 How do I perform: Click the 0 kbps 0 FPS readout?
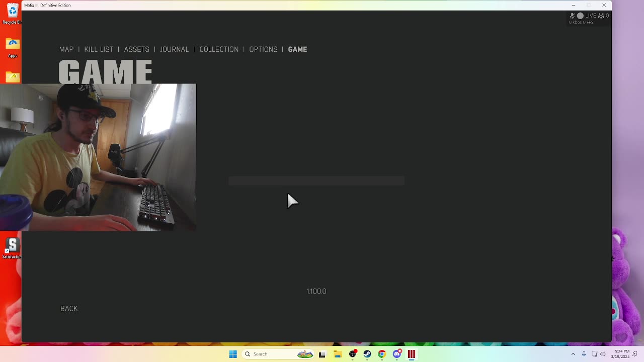(581, 23)
